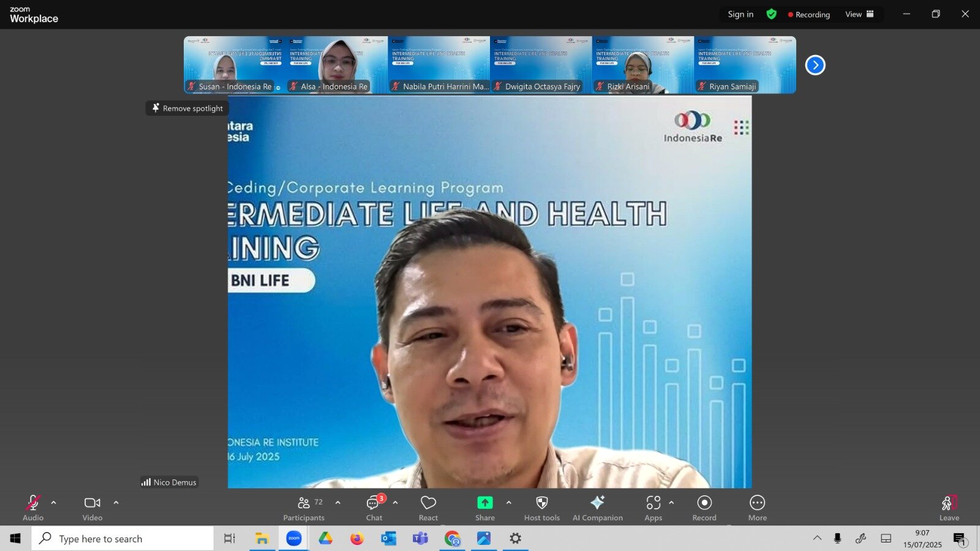This screenshot has height=551, width=980.
Task: Open Task View in taskbar
Action: tap(230, 539)
